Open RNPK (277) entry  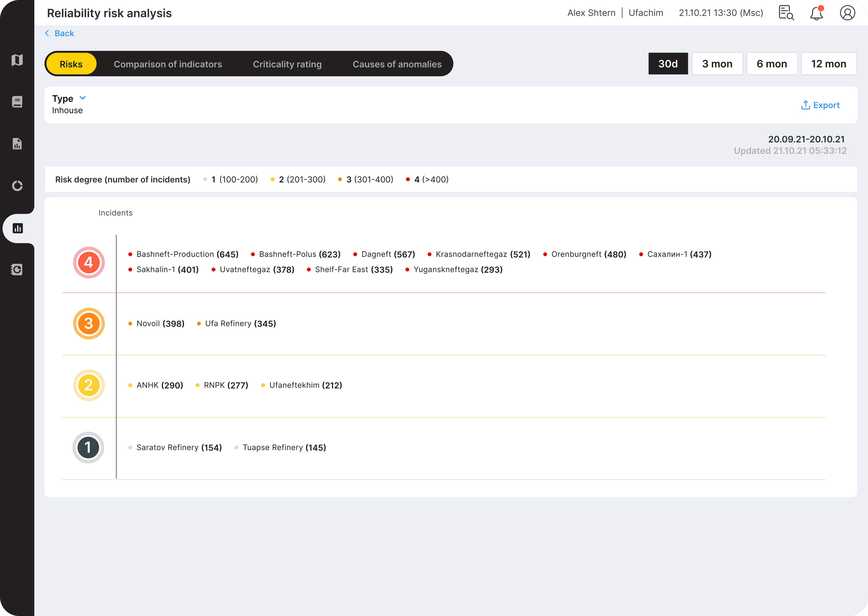click(222, 385)
